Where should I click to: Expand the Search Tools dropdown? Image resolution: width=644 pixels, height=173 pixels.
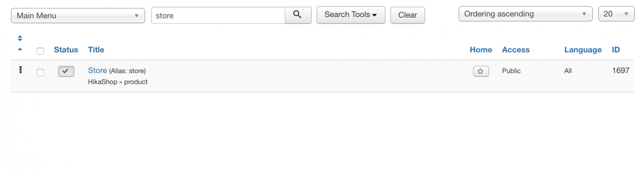pyautogui.click(x=350, y=15)
